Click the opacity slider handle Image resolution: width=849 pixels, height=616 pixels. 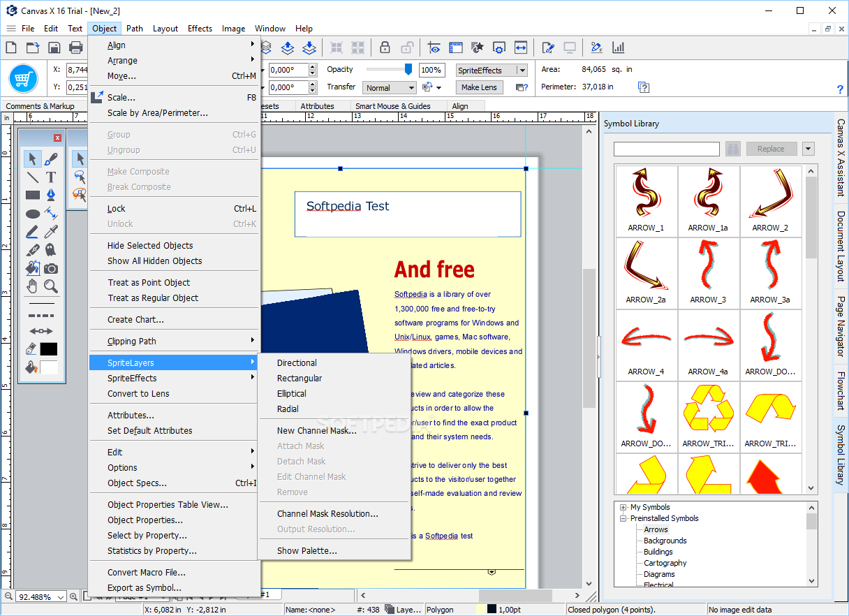point(408,69)
